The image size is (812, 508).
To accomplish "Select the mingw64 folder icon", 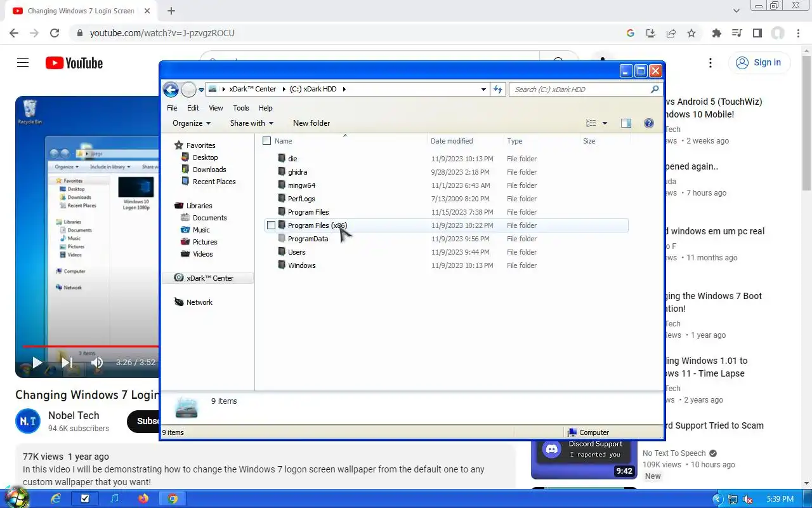I will [282, 185].
